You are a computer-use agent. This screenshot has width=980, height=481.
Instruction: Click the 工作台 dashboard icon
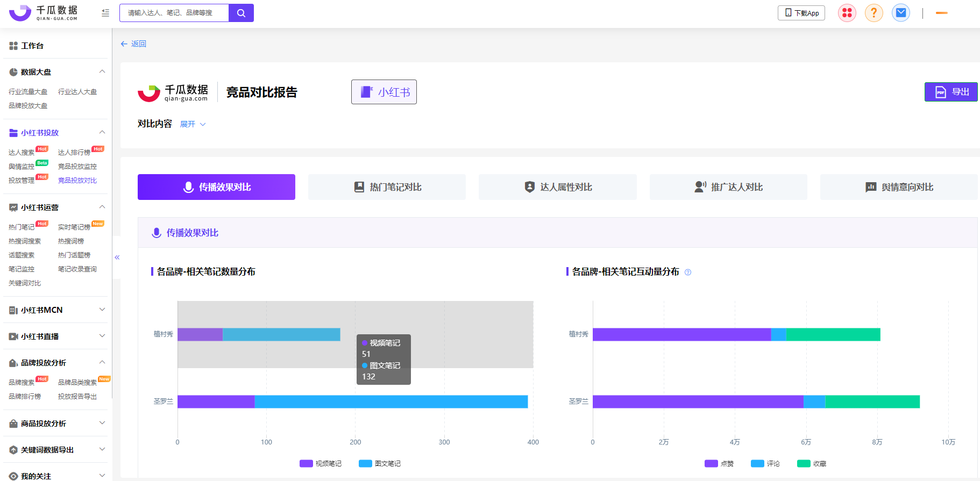(x=13, y=46)
